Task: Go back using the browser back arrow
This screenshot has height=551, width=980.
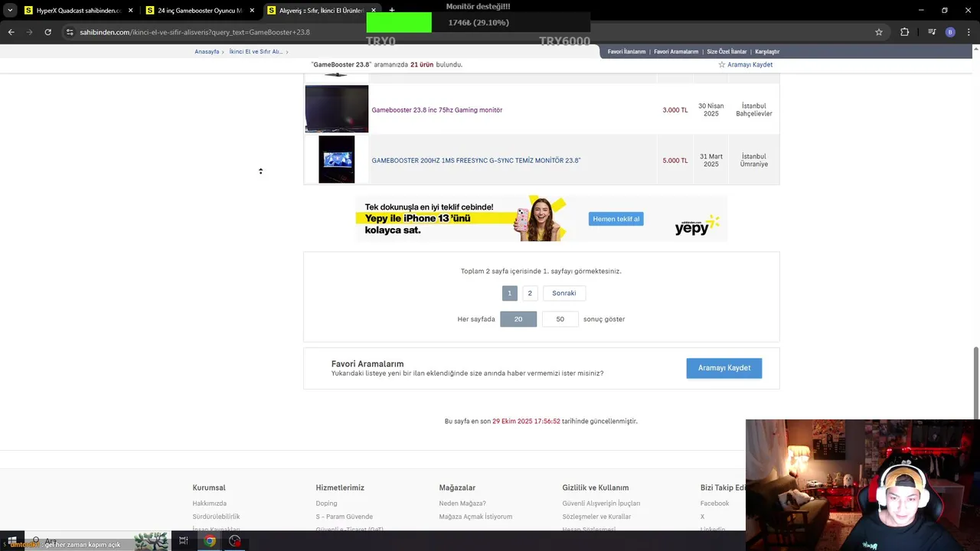Action: (x=11, y=32)
